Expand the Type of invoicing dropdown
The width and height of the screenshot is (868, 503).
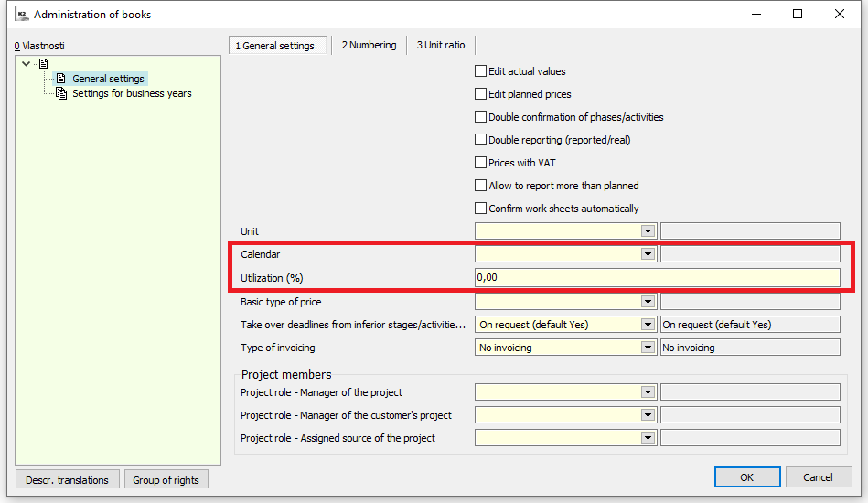tap(648, 348)
